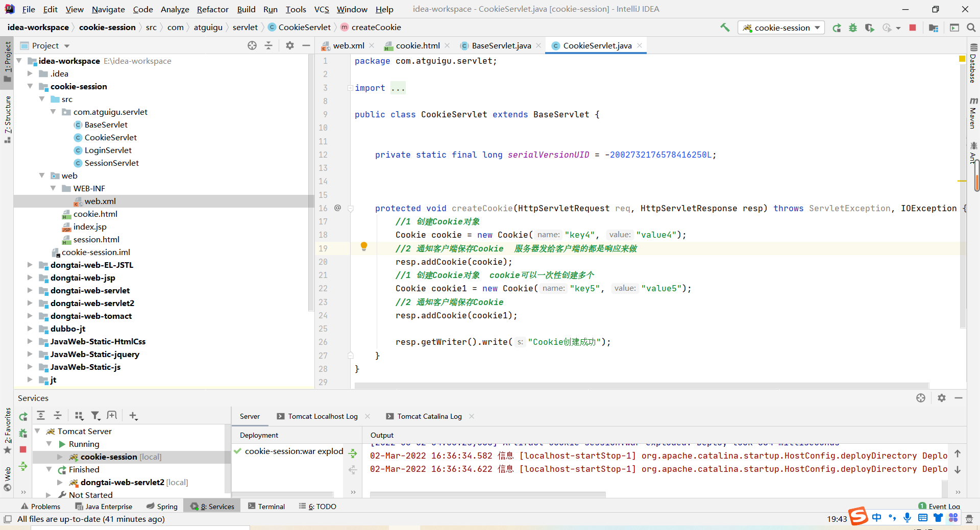
Task: Collapse the Tomcat Server node
Action: pos(37,431)
